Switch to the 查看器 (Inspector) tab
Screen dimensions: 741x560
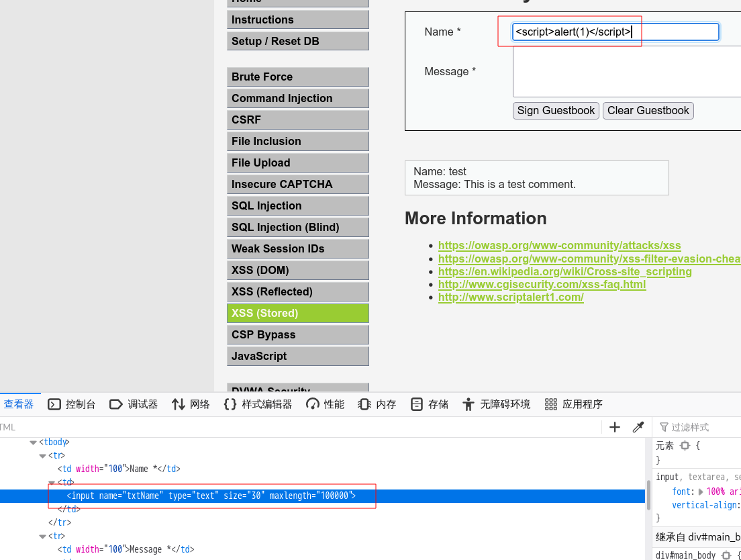click(19, 404)
